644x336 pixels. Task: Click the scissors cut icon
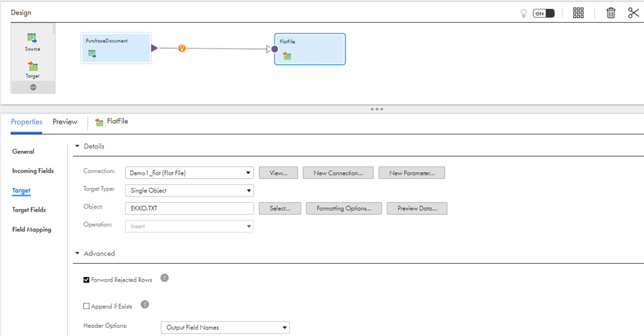tap(633, 13)
